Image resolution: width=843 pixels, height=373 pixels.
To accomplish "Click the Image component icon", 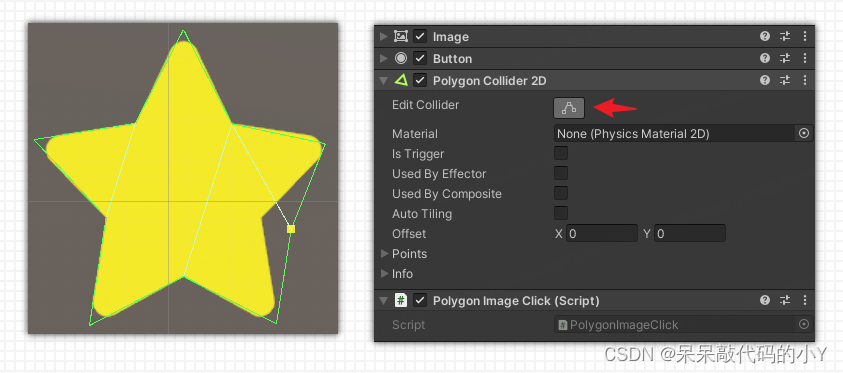I will point(401,37).
